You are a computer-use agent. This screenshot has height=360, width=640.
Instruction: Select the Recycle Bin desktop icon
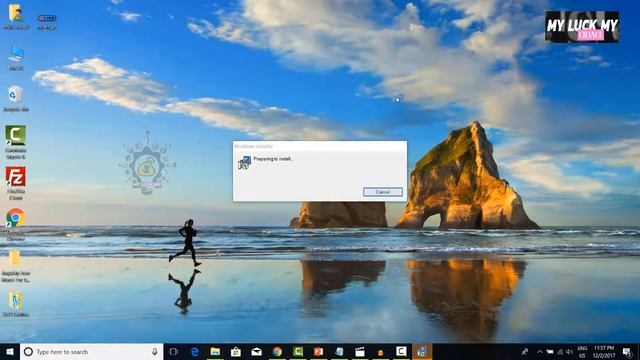coord(16,98)
